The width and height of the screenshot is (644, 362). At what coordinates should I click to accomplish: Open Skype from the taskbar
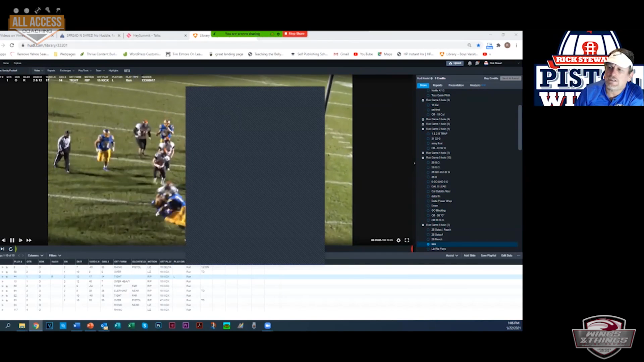[145, 325]
